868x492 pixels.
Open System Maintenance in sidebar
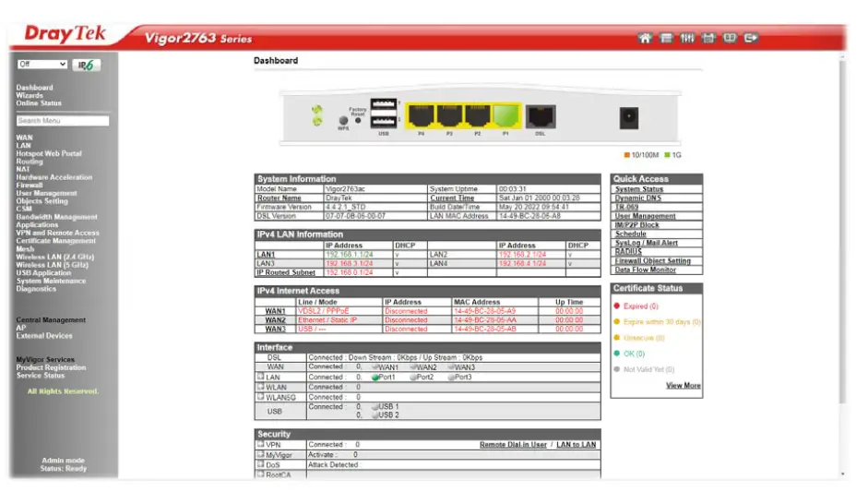tap(51, 281)
